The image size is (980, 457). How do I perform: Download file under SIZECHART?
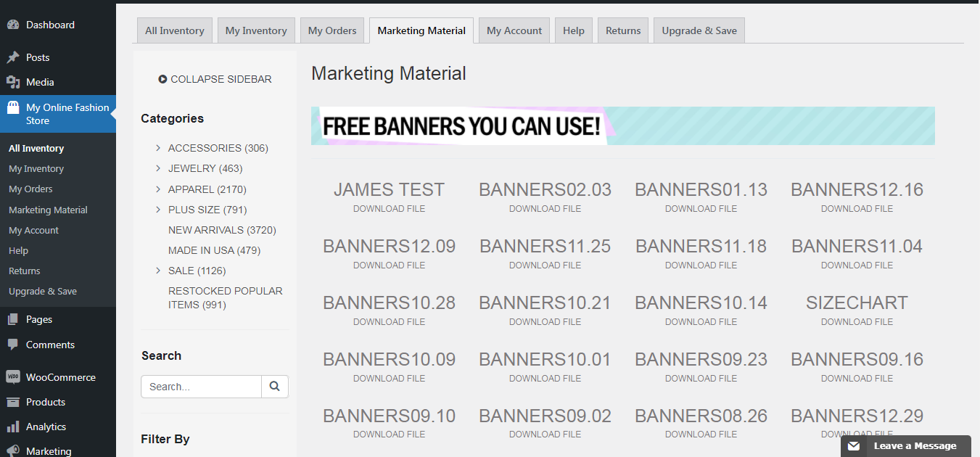857,322
